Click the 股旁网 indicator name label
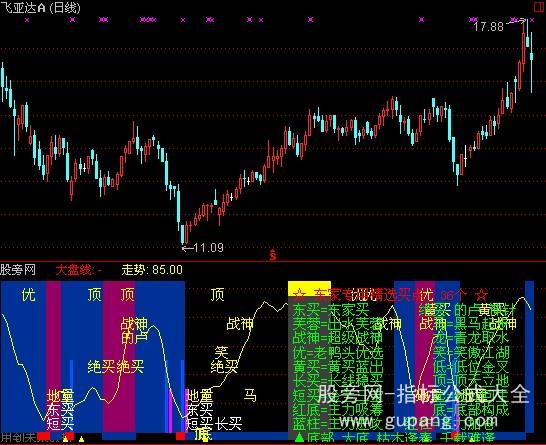The image size is (546, 445). click(18, 270)
